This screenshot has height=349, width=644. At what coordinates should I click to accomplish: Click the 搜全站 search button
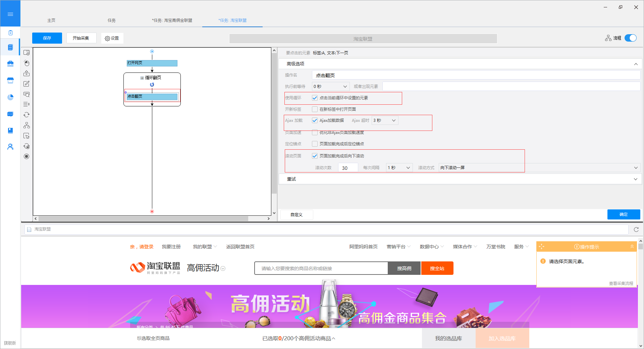click(437, 268)
